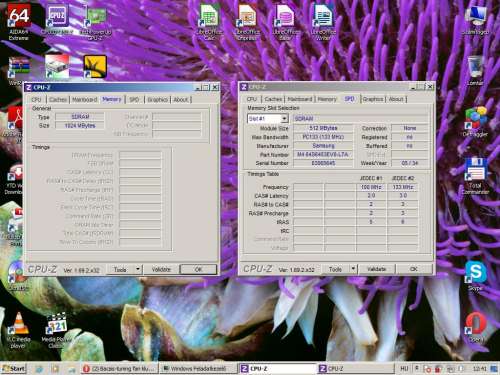Activate the second CPU-Z taskbar button
Image resolution: width=500 pixels, height=375 pixels.
[355, 369]
